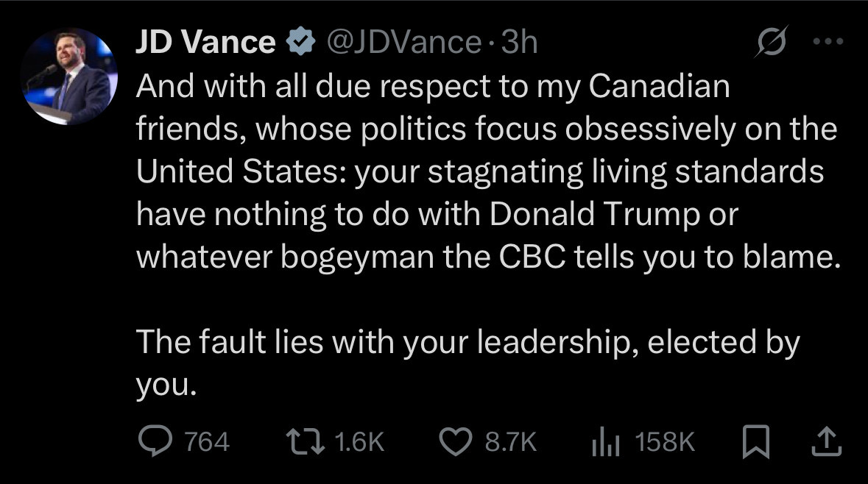Screen dimensions: 868x484
Task: Click the JD Vance display name
Action: (x=205, y=43)
